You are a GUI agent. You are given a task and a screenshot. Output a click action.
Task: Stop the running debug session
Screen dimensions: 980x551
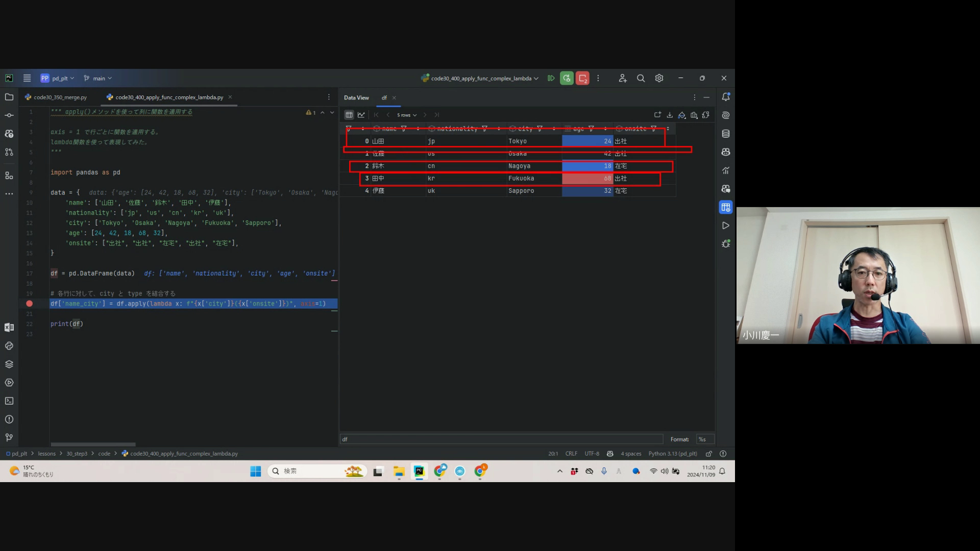(x=582, y=78)
